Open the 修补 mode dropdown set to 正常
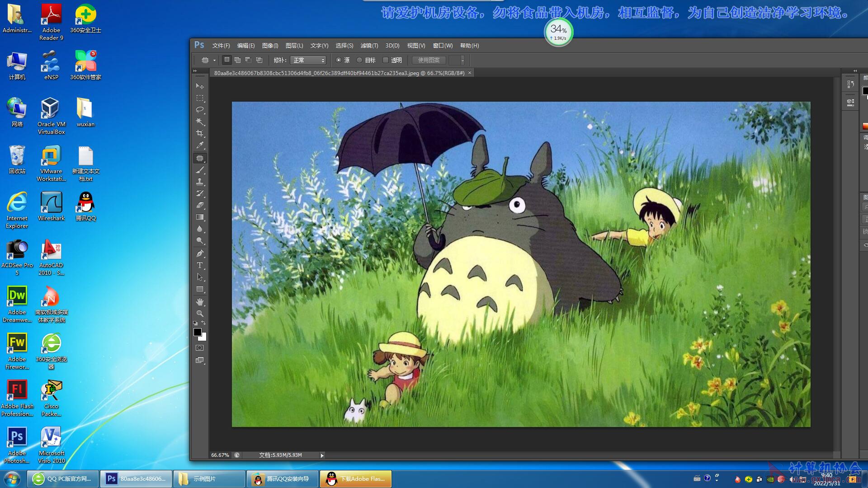Screen dimensions: 868x488 tap(308, 60)
